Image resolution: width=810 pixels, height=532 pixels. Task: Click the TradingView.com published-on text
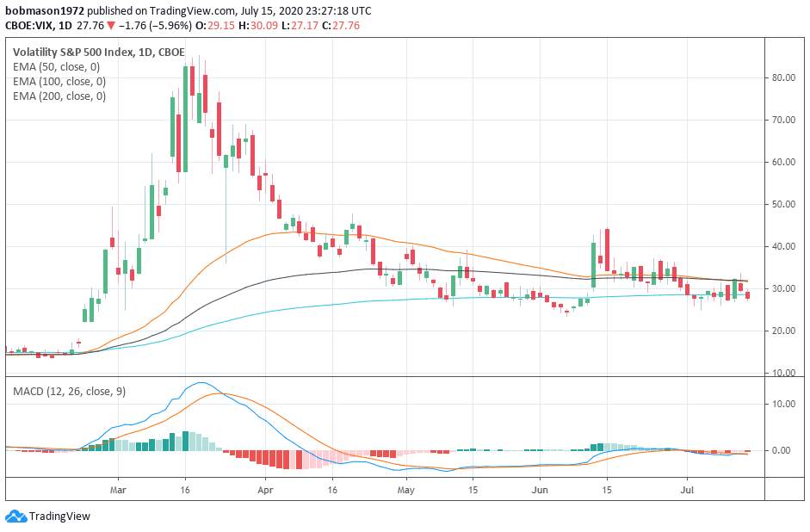(193, 11)
